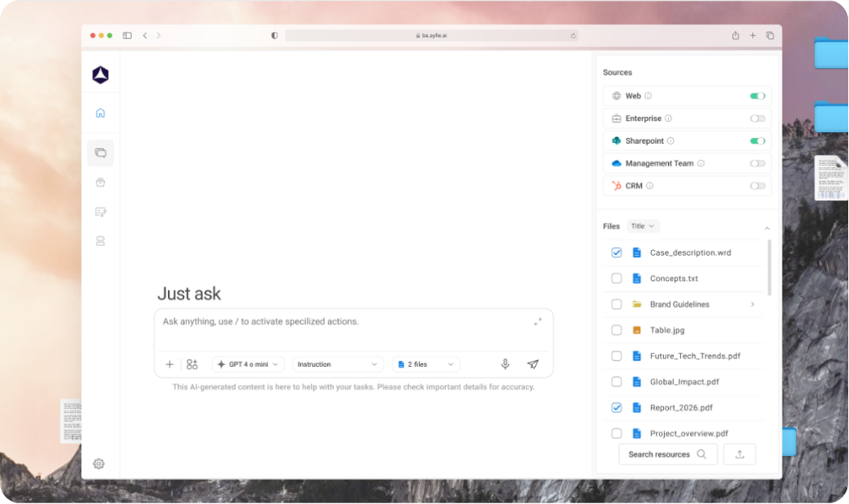Expand the Brand Guidelines folder
849x504 pixels.
pos(752,304)
